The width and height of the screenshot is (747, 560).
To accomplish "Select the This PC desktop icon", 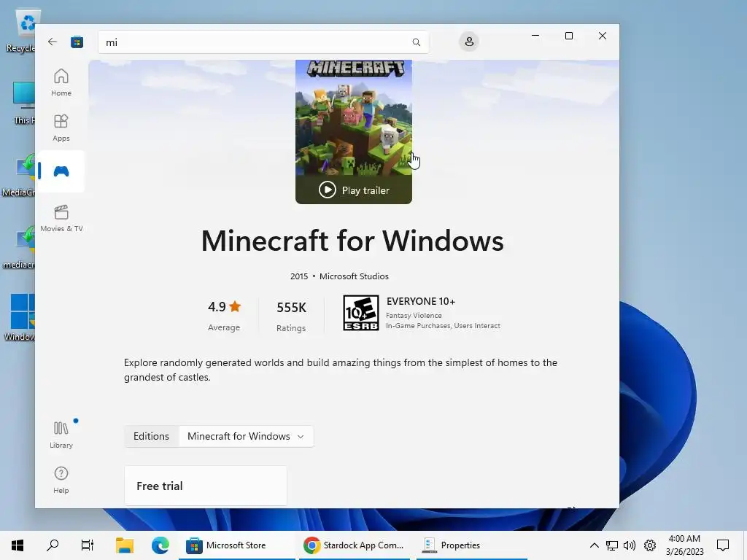I will (x=22, y=103).
